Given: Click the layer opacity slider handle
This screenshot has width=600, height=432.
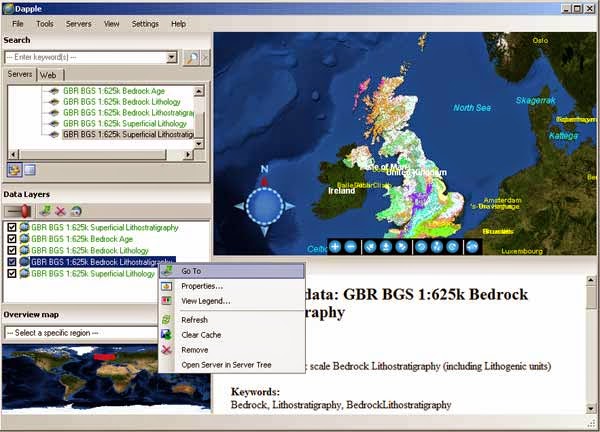Looking at the screenshot, I should pos(25,211).
